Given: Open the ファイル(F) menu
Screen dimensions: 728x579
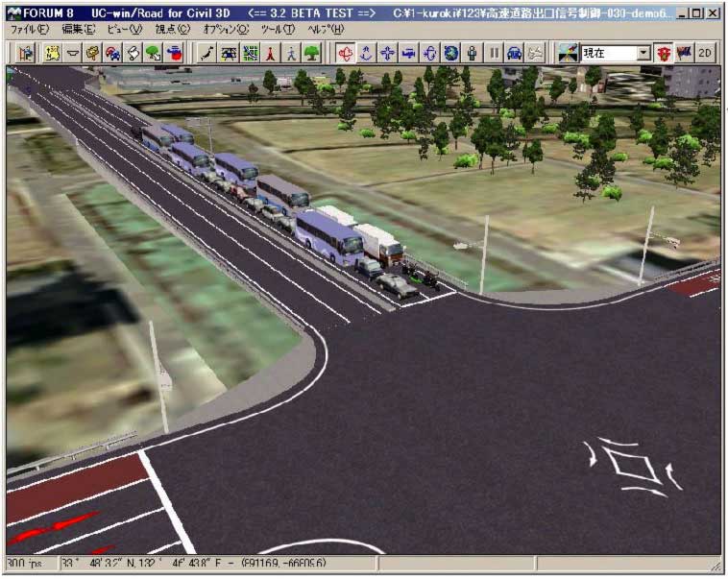Looking at the screenshot, I should (x=30, y=30).
